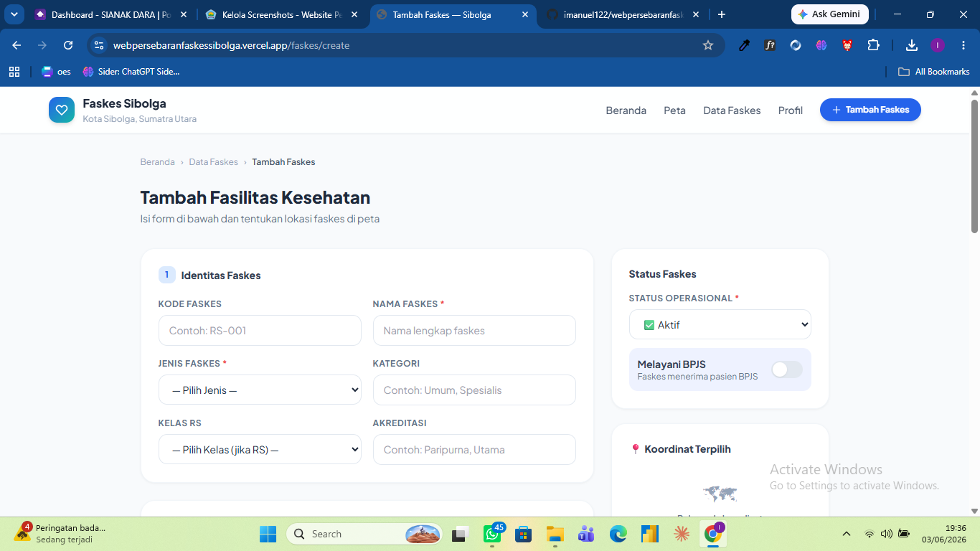
Task: Show hidden tray icons chevron
Action: tap(847, 534)
